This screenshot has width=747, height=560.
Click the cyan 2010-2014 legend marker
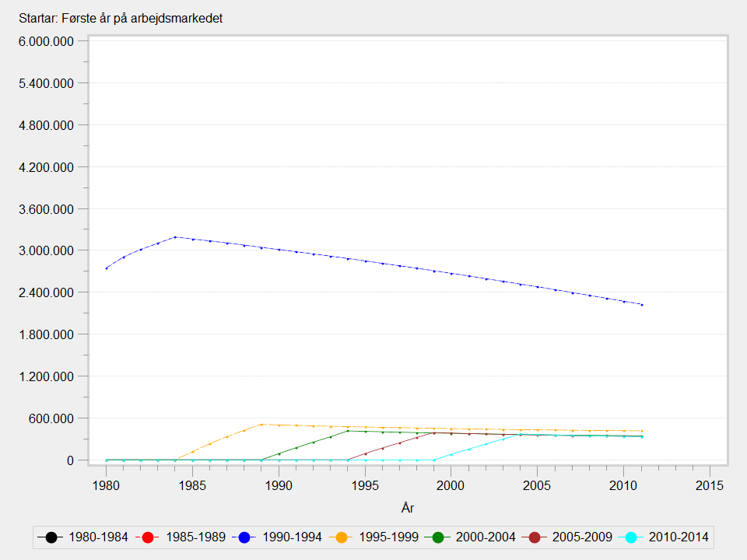[x=631, y=537]
